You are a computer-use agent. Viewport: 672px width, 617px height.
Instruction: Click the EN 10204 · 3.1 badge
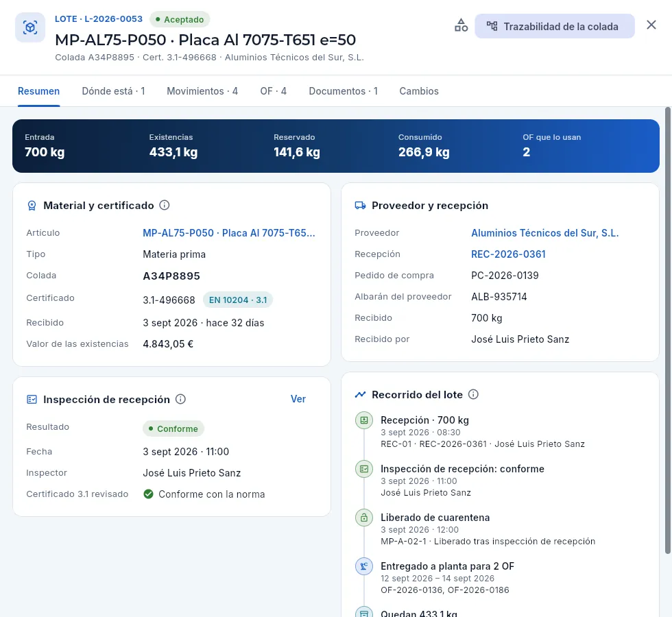[238, 300]
